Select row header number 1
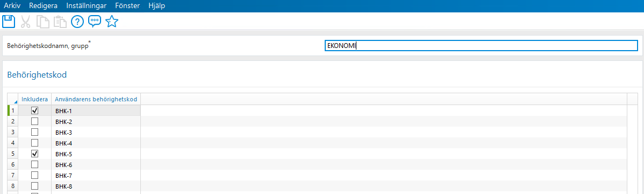 tap(13, 110)
